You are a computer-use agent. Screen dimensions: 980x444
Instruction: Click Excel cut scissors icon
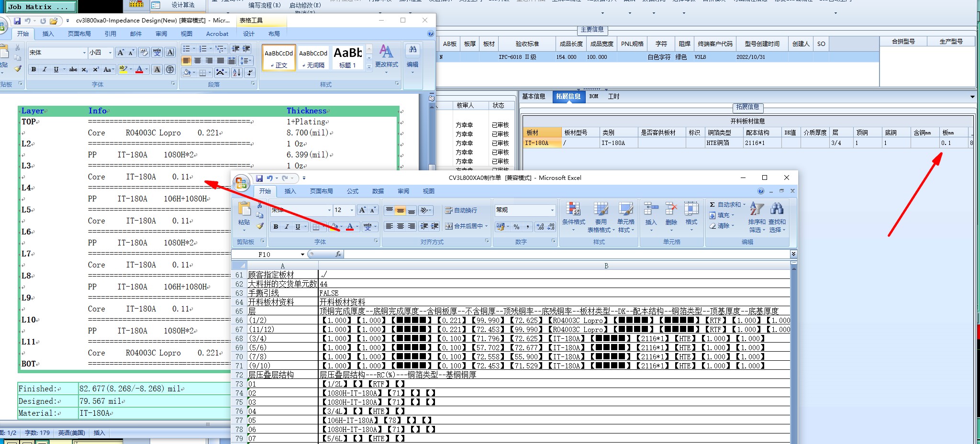pos(260,205)
